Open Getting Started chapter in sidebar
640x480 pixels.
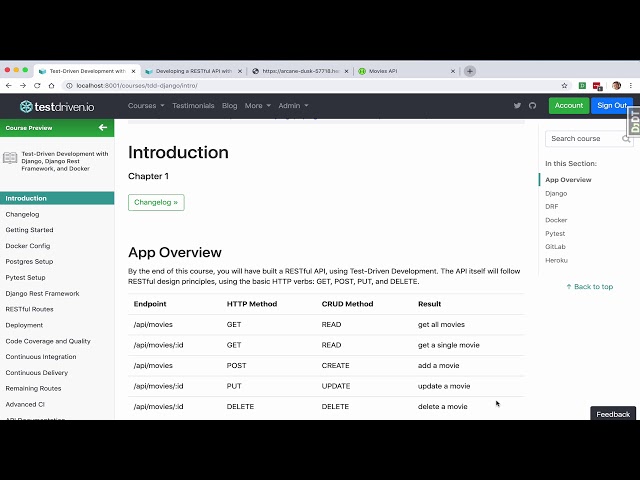[29, 230]
